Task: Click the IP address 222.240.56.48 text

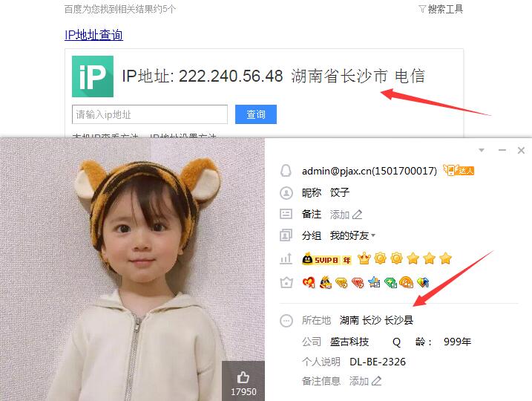Action: point(231,76)
